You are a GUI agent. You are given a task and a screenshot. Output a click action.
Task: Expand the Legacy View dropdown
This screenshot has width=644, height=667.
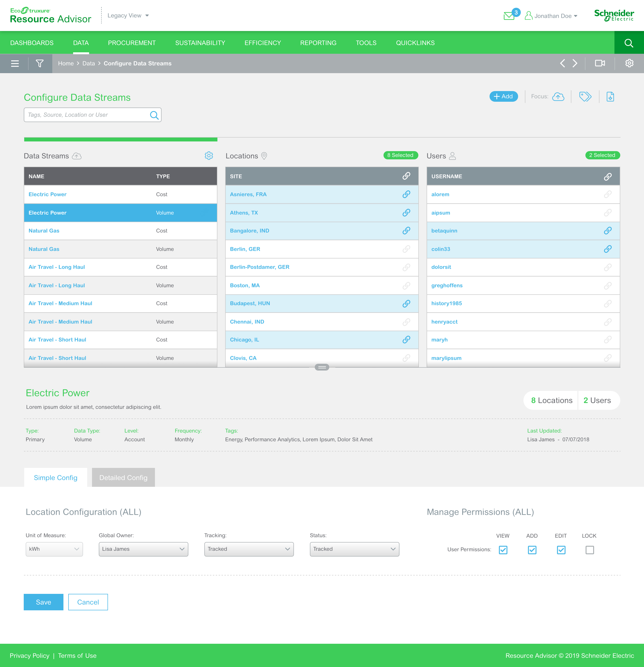click(128, 16)
